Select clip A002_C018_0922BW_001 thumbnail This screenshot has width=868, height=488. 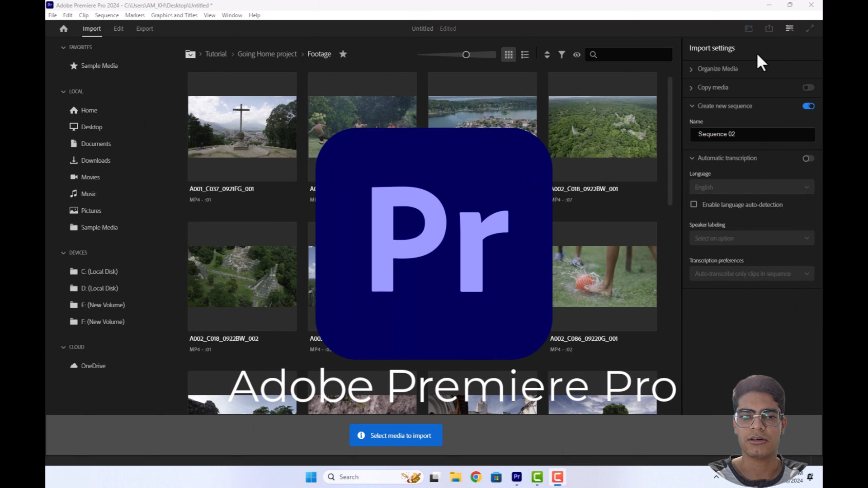(x=603, y=127)
